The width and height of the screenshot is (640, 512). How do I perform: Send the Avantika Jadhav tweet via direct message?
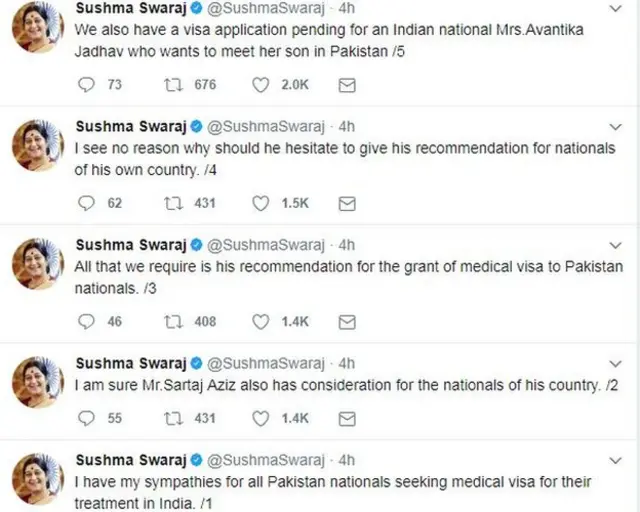[347, 86]
